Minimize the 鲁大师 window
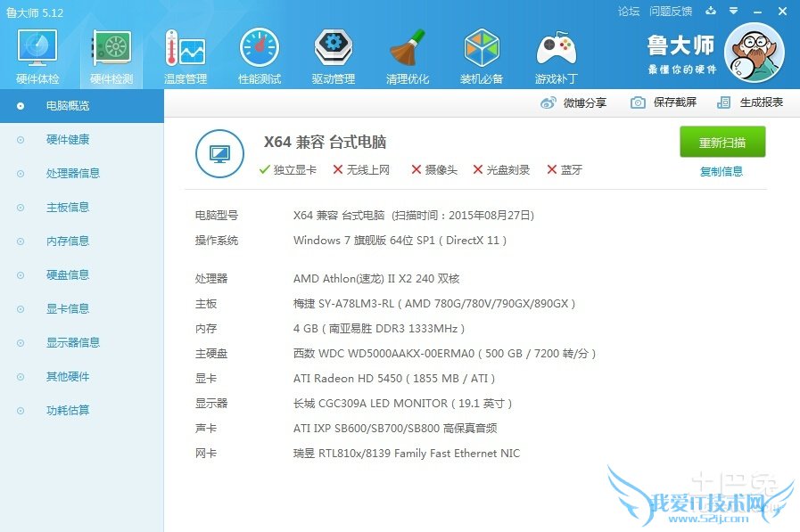Screen dimensions: 800x532 coord(757,12)
